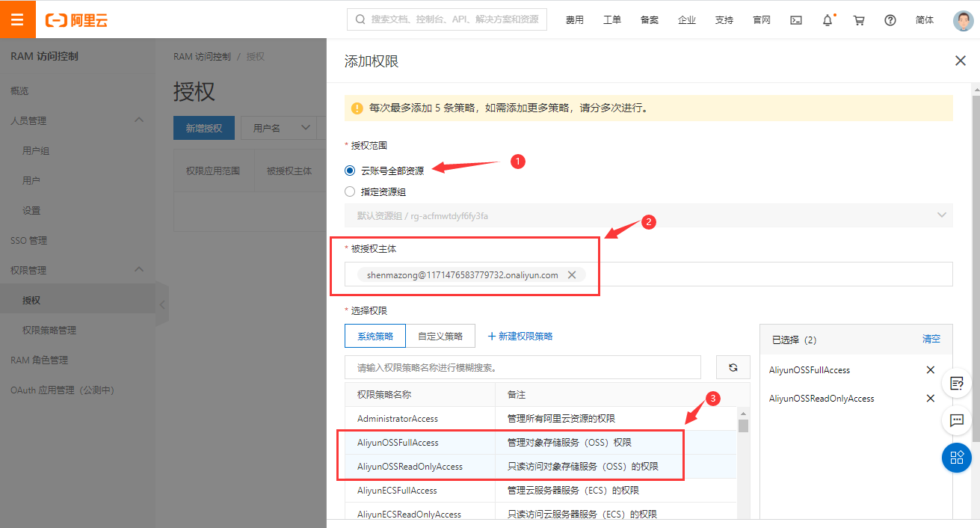
Task: Open the user avatar menu
Action: pos(964,20)
